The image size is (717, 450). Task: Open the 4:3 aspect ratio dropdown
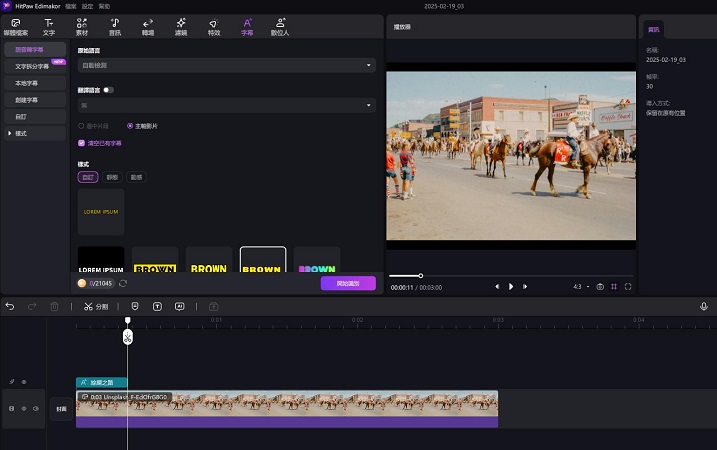click(x=580, y=286)
